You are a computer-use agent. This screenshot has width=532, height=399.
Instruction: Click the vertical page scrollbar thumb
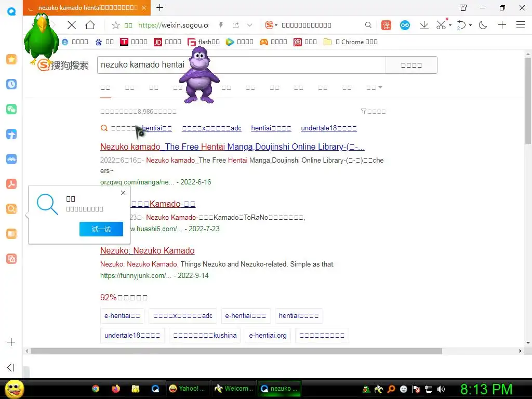(x=528, y=100)
